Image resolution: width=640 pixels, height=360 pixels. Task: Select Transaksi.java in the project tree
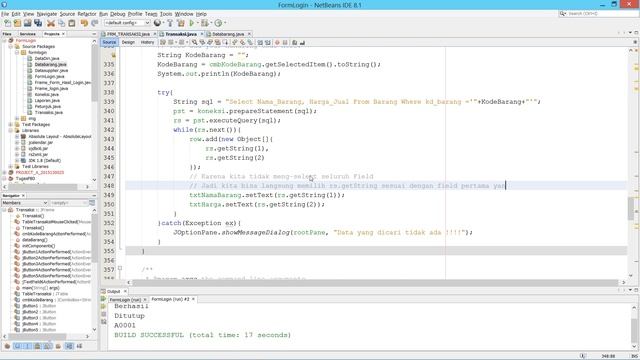point(49,112)
